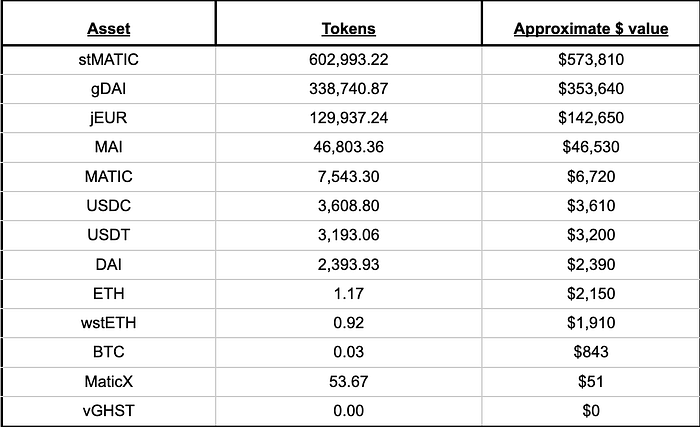Click the stMATIC value $573,810
Image resolution: width=700 pixels, height=427 pixels.
point(591,59)
